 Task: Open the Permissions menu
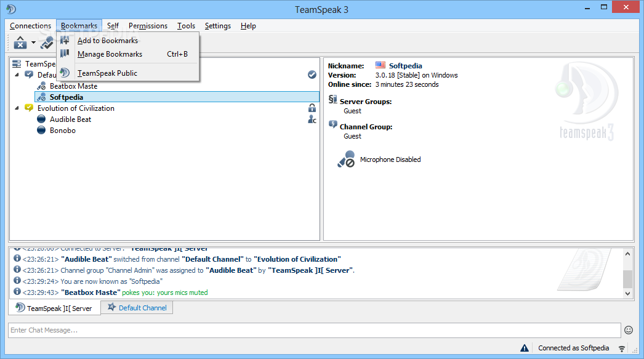[x=148, y=25]
